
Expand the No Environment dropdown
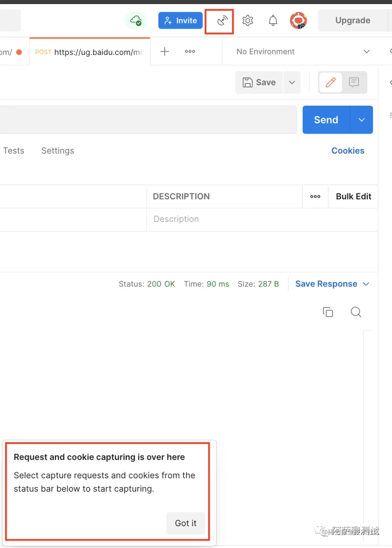pyautogui.click(x=303, y=52)
